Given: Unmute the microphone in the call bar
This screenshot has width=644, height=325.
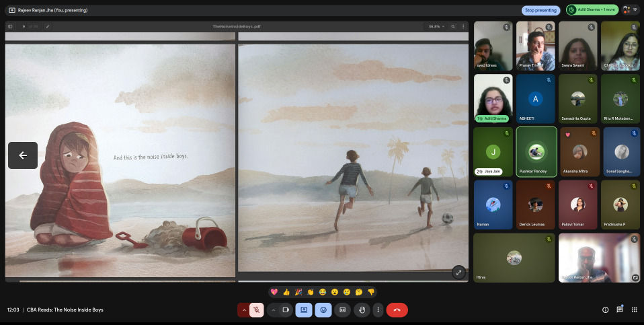Looking at the screenshot, I should click(x=256, y=310).
